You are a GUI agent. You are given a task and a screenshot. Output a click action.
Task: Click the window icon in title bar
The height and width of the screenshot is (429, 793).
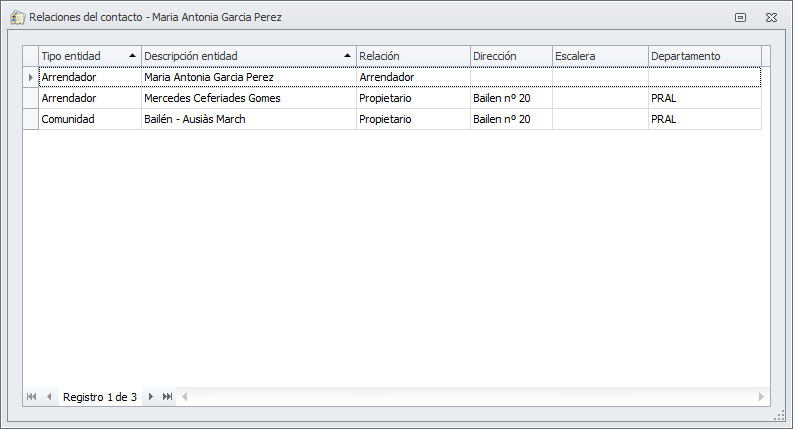coord(17,17)
